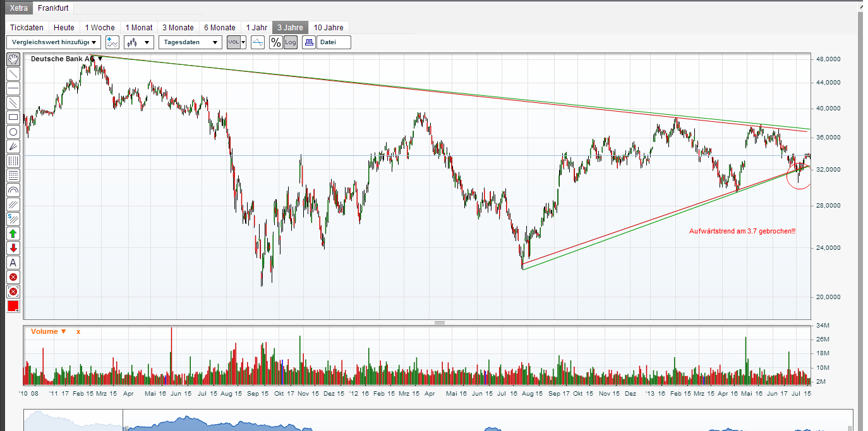868x431 pixels.
Task: Select the ellipse drawing tool
Action: click(x=13, y=132)
